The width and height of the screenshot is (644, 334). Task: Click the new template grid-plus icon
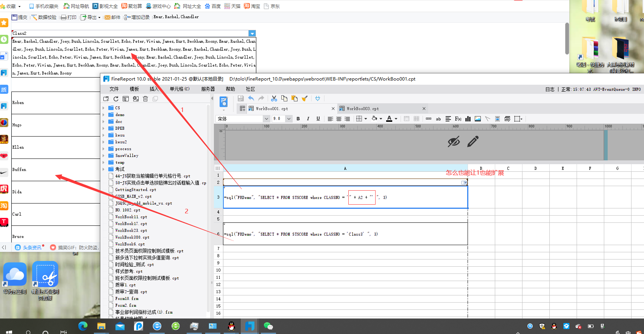click(243, 109)
